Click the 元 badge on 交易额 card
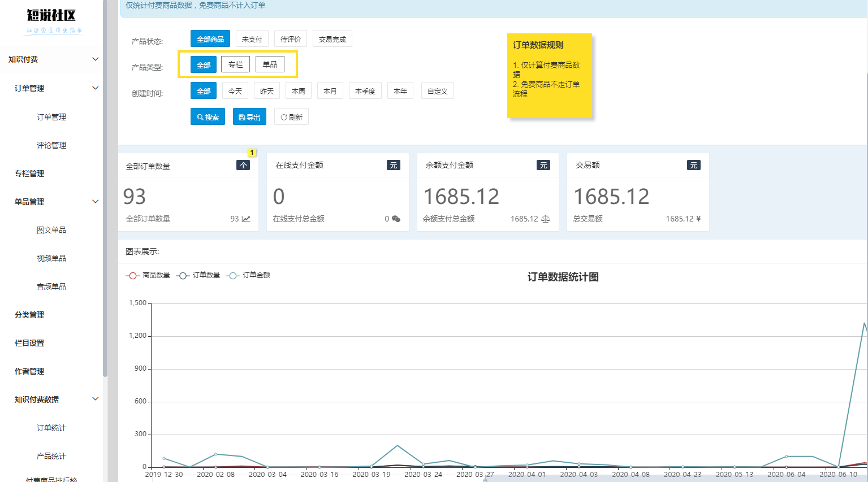 pyautogui.click(x=694, y=165)
